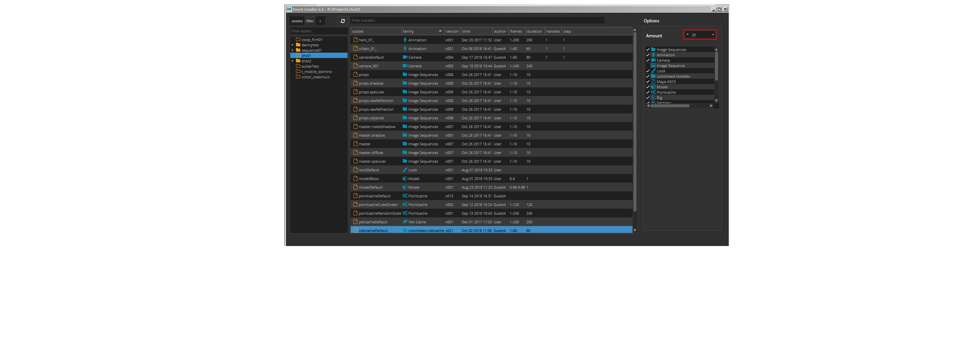Click the Look brush icon in Options list
Image resolution: width=980 pixels, height=360 pixels.
(653, 71)
